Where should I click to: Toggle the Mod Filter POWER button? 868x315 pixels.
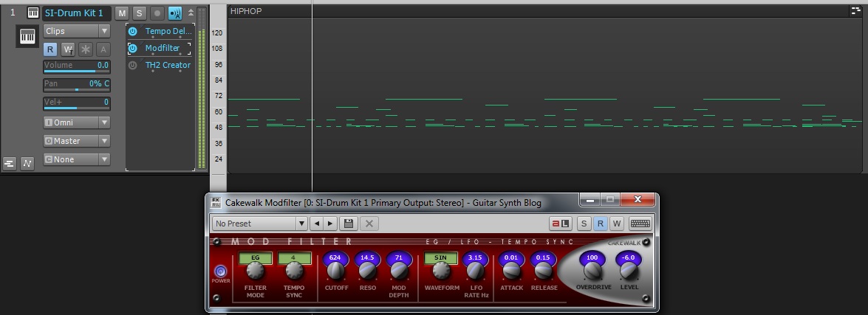(220, 271)
